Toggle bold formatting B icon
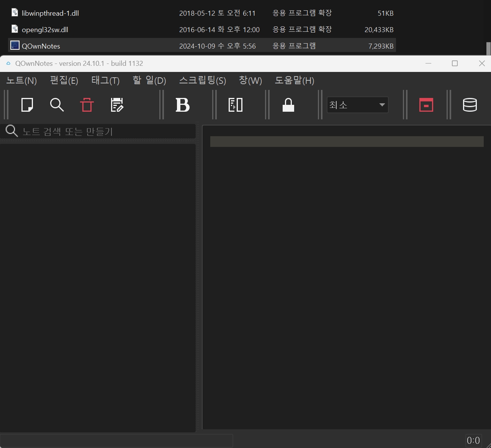Screen dimensions: 491x448 (183, 105)
